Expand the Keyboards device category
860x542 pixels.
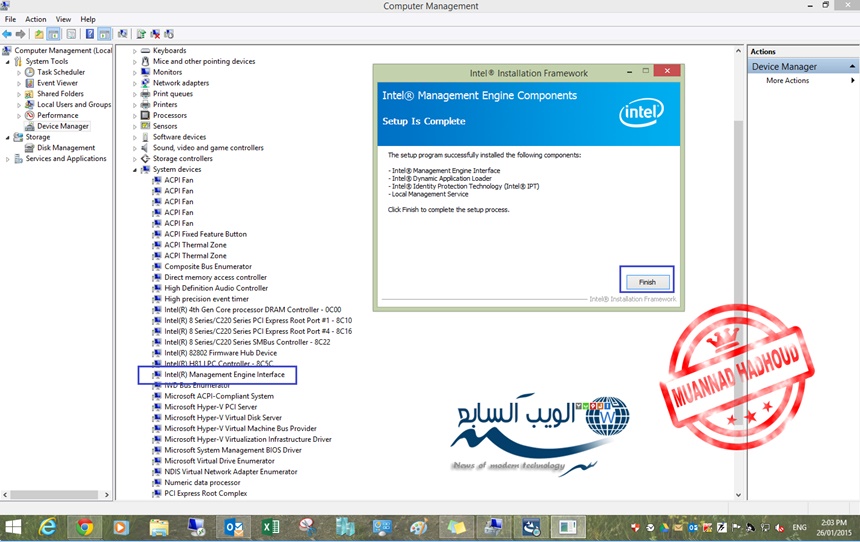coord(134,51)
